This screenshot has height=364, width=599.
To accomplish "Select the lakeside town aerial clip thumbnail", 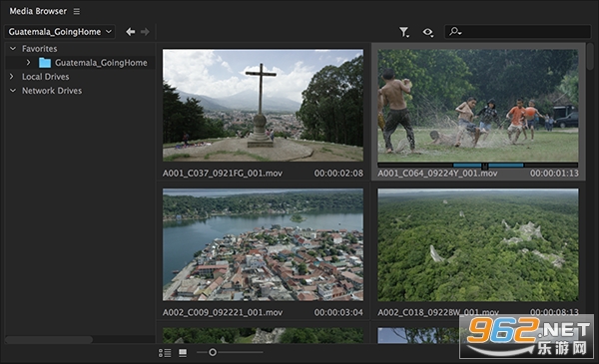I will pyautogui.click(x=263, y=244).
